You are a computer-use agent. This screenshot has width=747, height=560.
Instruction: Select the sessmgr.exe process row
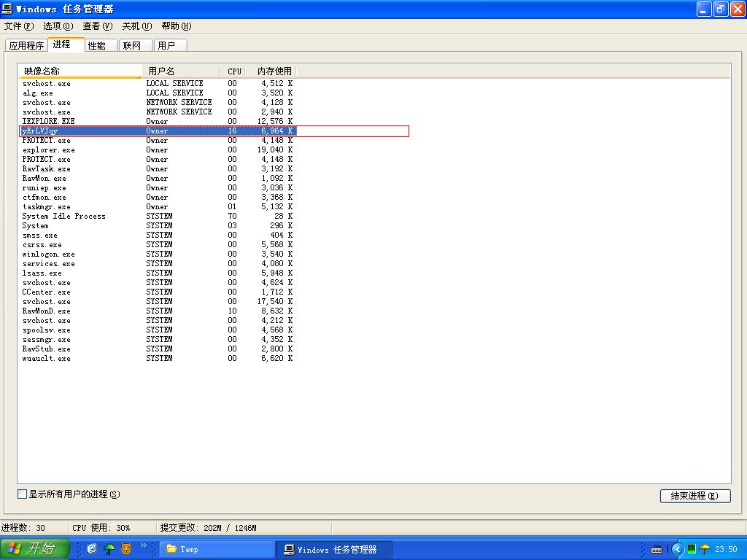click(158, 340)
